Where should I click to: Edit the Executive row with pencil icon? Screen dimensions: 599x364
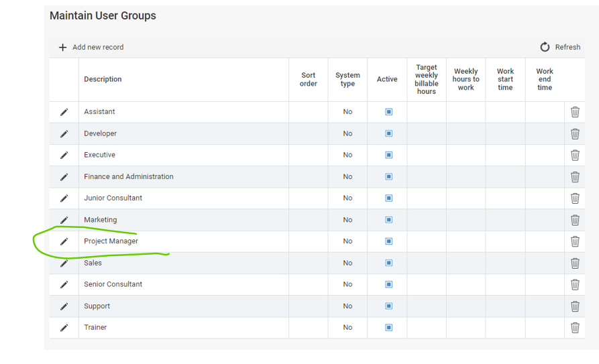point(64,155)
